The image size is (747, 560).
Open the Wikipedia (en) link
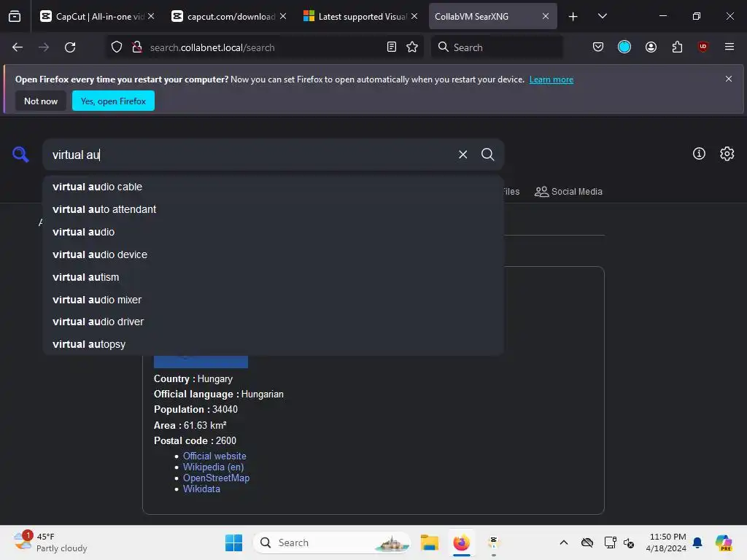pos(214,467)
